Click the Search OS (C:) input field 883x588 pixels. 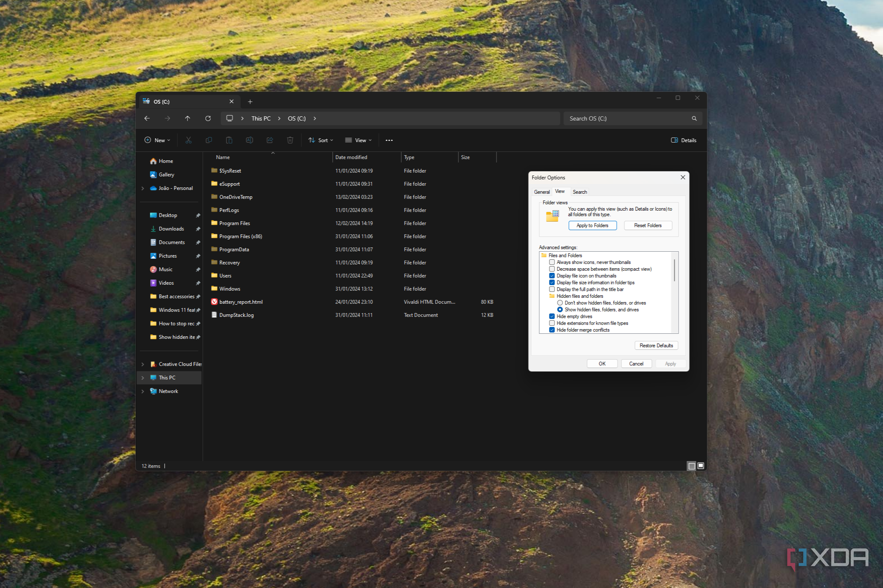pyautogui.click(x=628, y=118)
